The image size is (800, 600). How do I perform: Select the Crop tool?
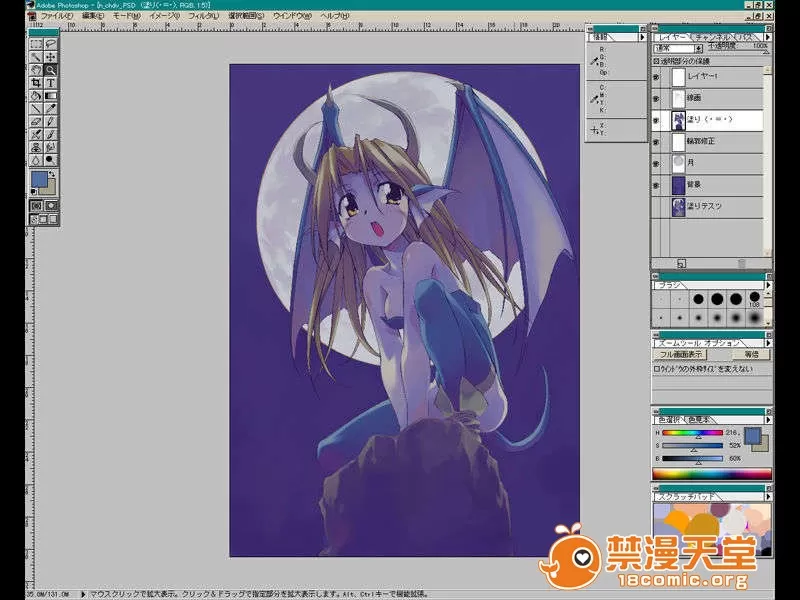point(36,83)
